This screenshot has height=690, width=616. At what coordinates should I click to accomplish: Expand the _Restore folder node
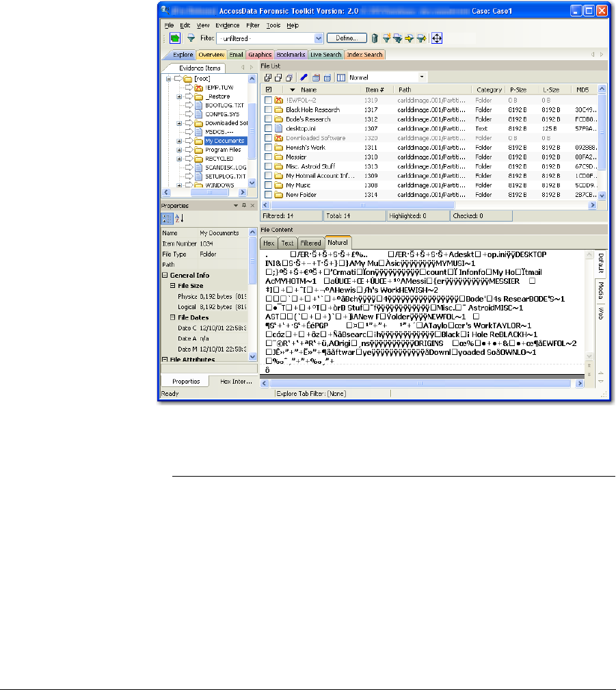pyautogui.click(x=179, y=96)
